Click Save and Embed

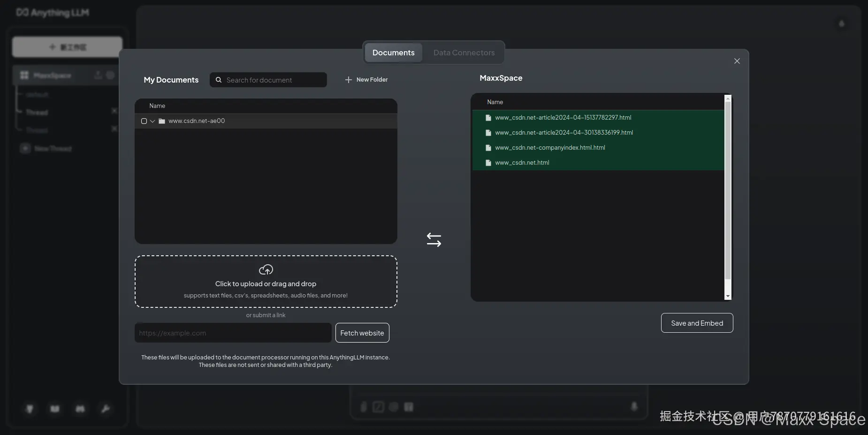tap(697, 323)
